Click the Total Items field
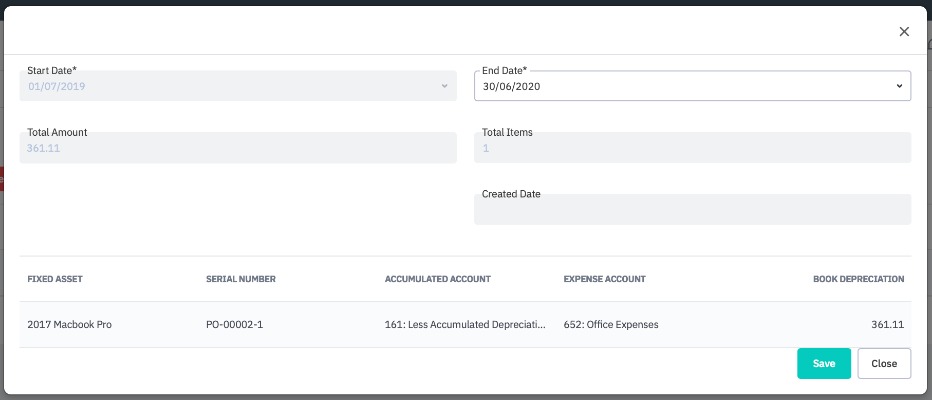932x400 pixels. click(692, 148)
